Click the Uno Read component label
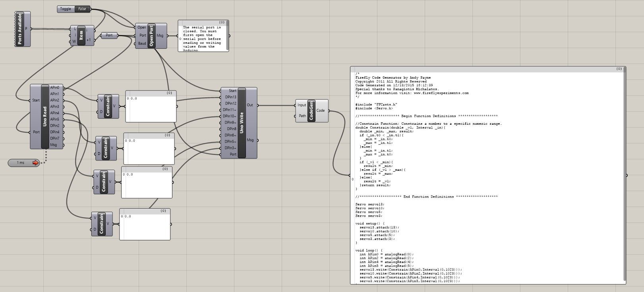 pos(45,117)
